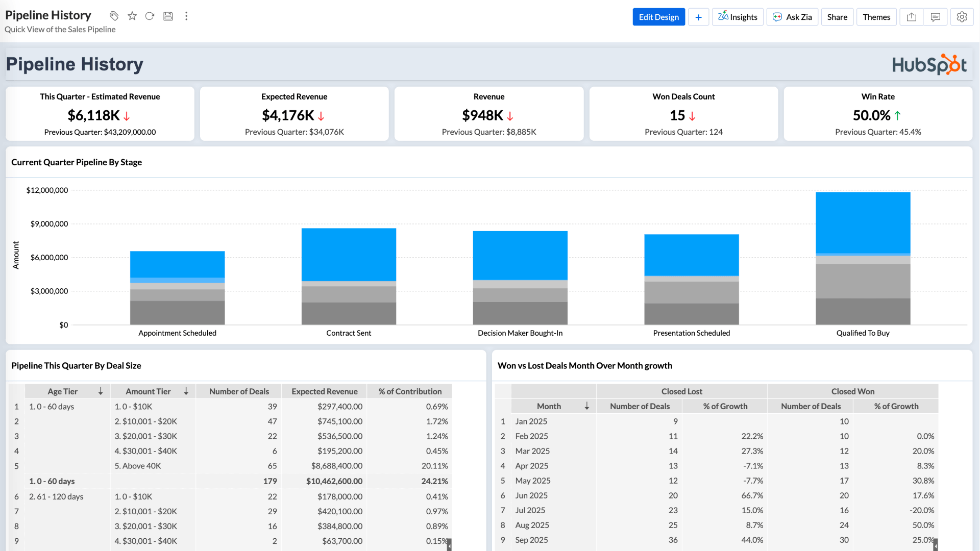The width and height of the screenshot is (980, 551).
Task: Click Won vs Lost Deals Month Over Month title
Action: (x=585, y=366)
